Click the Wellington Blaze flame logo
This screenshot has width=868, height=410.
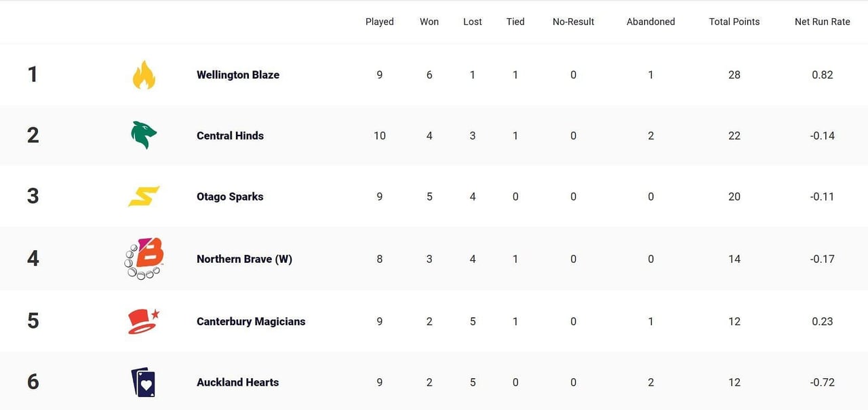pyautogui.click(x=144, y=75)
